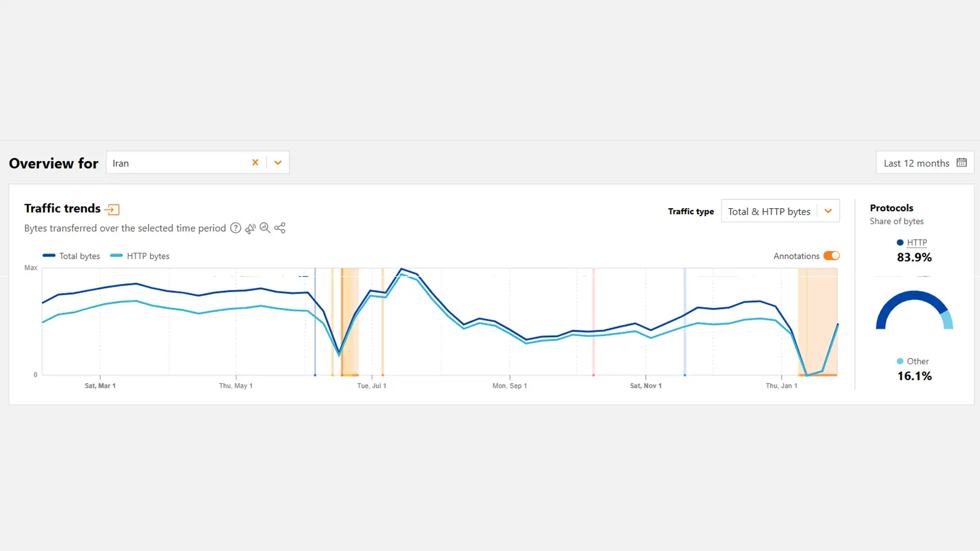980x551 pixels.
Task: Click the HTTP protocol link
Action: tap(917, 243)
